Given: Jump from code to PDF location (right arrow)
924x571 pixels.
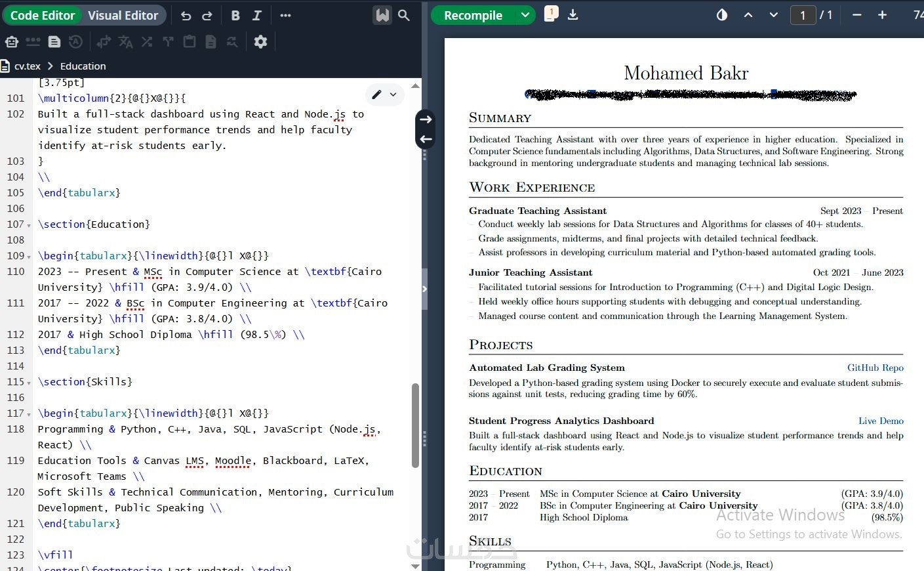Looking at the screenshot, I should tap(425, 119).
